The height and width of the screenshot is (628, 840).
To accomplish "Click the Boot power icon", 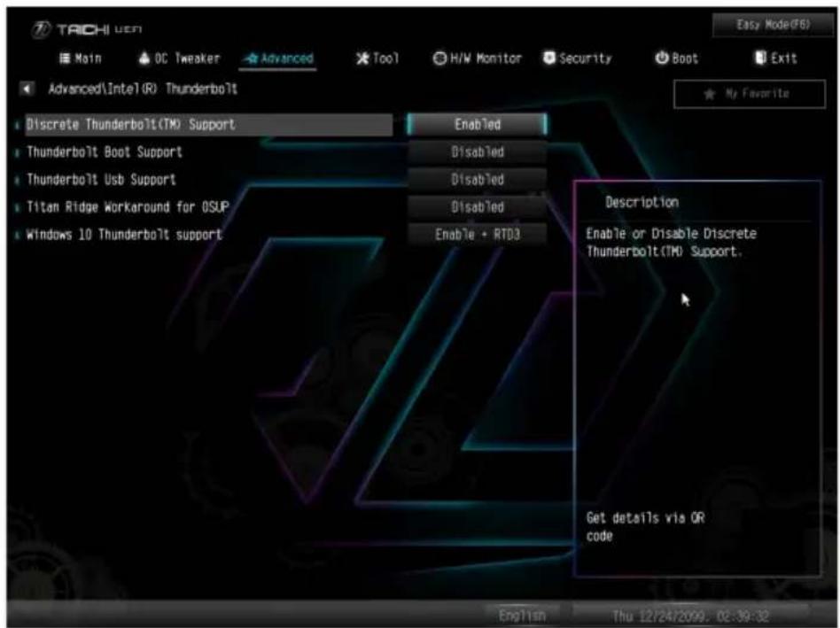I will coord(662,58).
